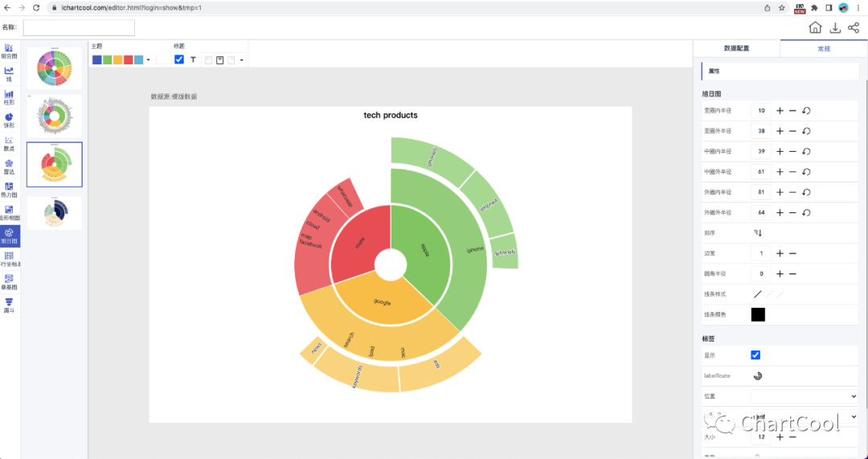
Task: Click the home icon in header
Action: tap(815, 28)
